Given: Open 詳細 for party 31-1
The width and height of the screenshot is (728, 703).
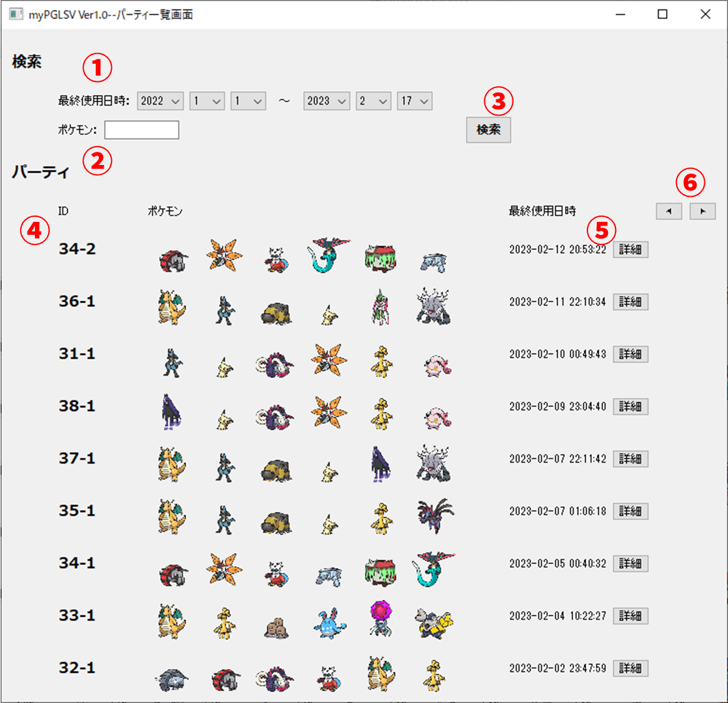Looking at the screenshot, I should click(x=631, y=354).
